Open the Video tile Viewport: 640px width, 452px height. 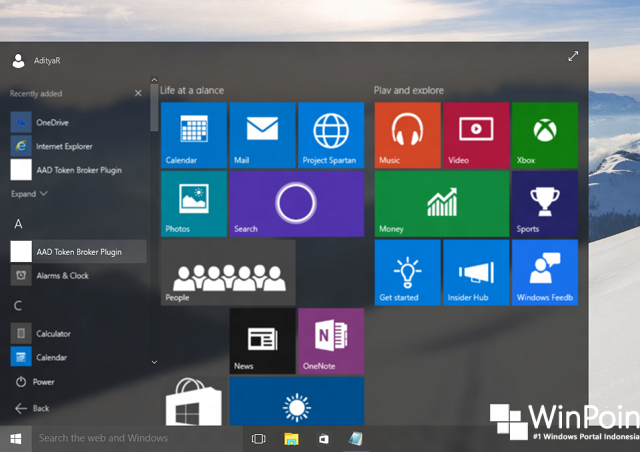pyautogui.click(x=476, y=135)
